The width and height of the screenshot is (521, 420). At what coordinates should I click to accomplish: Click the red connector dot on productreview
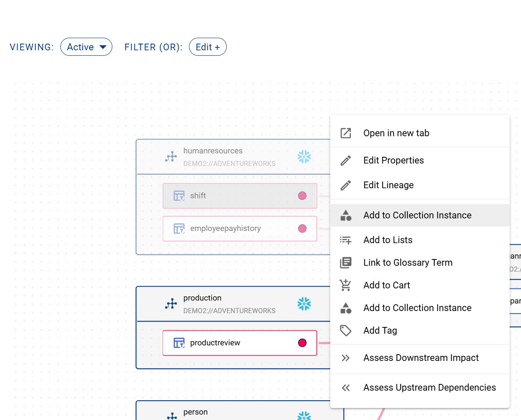point(302,343)
